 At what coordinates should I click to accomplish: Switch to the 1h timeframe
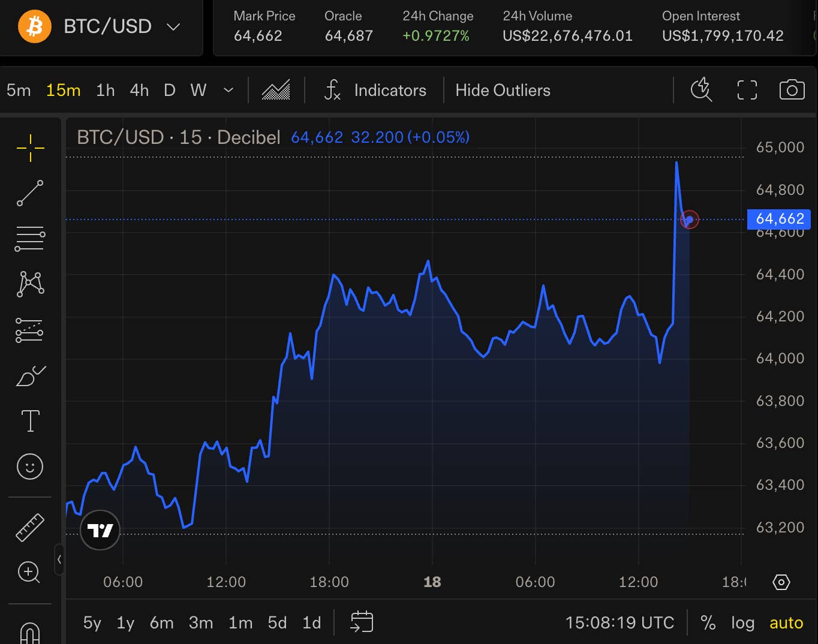[105, 91]
